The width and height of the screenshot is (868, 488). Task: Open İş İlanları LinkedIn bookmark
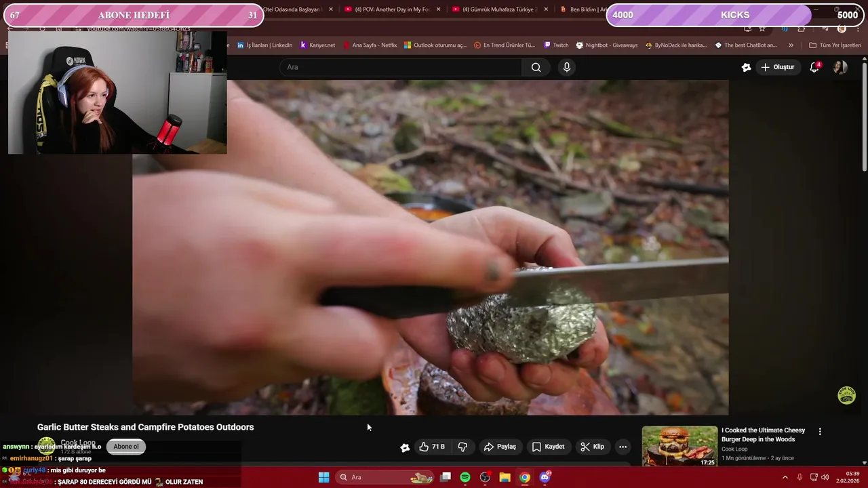264,45
